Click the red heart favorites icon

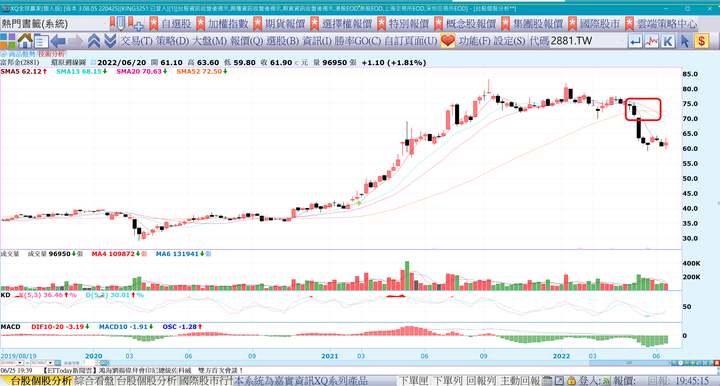[x=448, y=41]
